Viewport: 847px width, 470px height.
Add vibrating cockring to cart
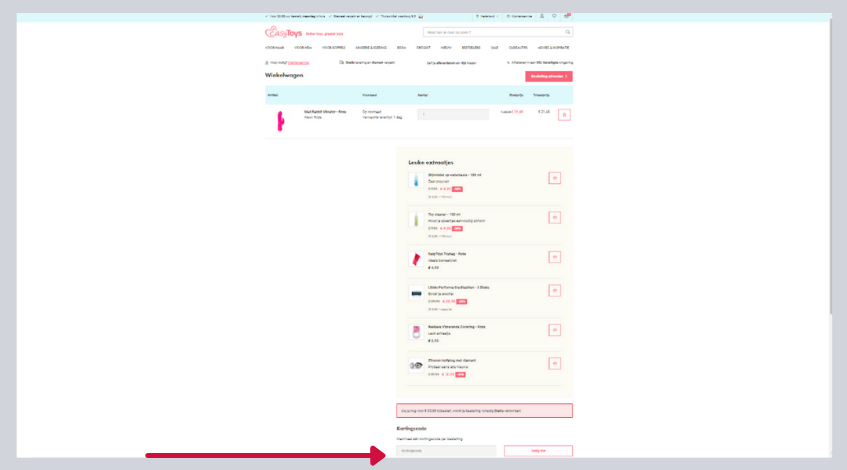click(x=555, y=329)
